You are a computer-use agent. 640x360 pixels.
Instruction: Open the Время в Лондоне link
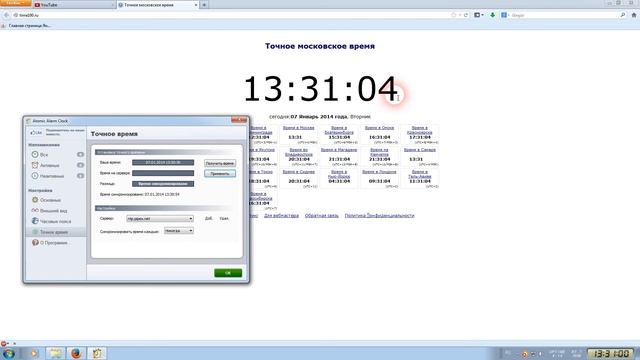tap(380, 172)
